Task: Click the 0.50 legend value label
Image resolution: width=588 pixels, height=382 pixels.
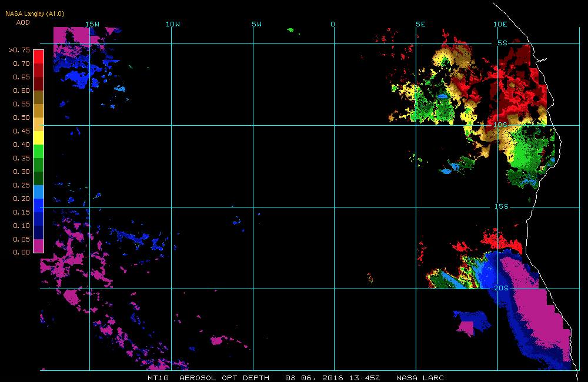Action: pos(21,118)
